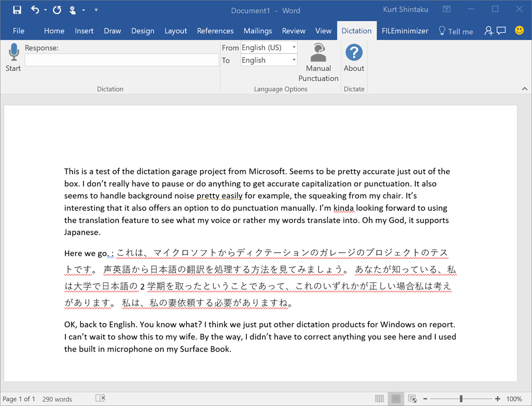532x406 pixels.
Task: Open the Share person icon
Action: [489, 31]
